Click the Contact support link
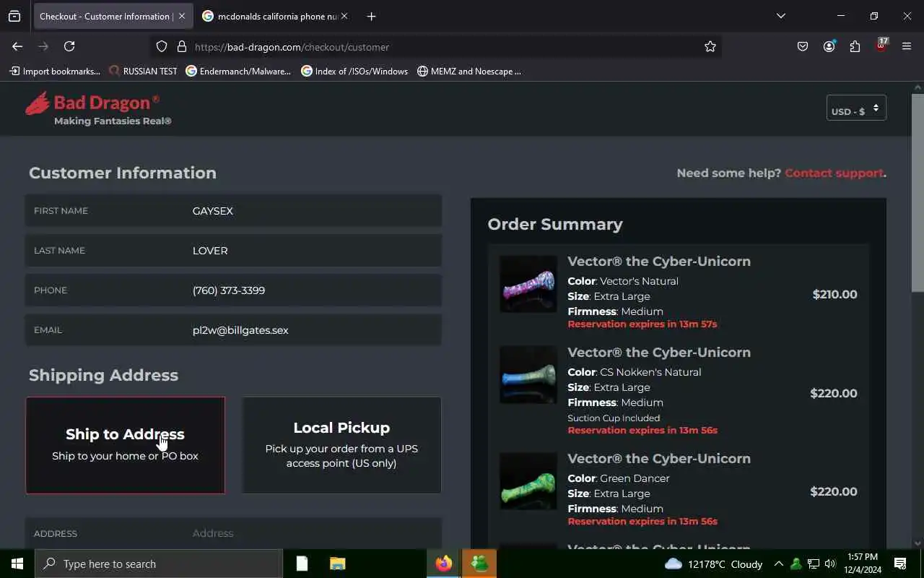924x578 pixels. [834, 173]
